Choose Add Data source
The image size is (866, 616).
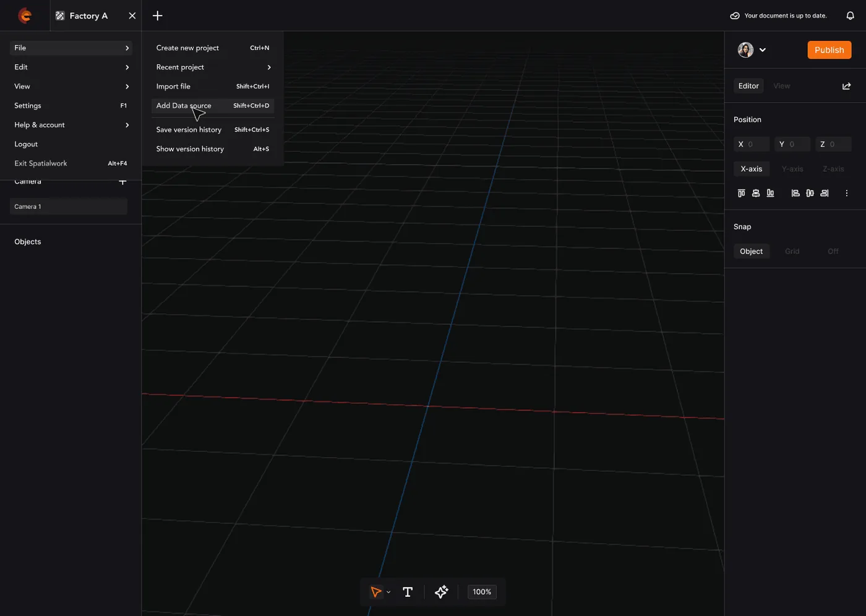213,106
